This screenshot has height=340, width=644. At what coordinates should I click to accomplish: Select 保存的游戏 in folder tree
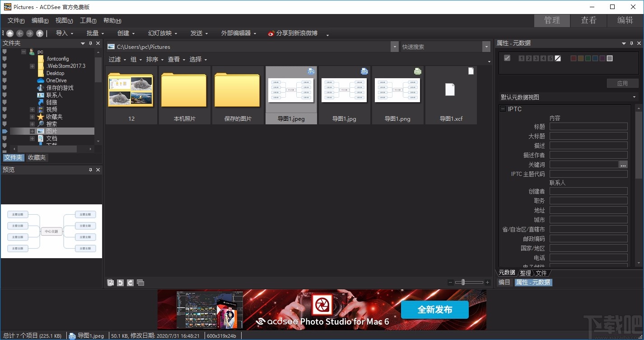55,88
